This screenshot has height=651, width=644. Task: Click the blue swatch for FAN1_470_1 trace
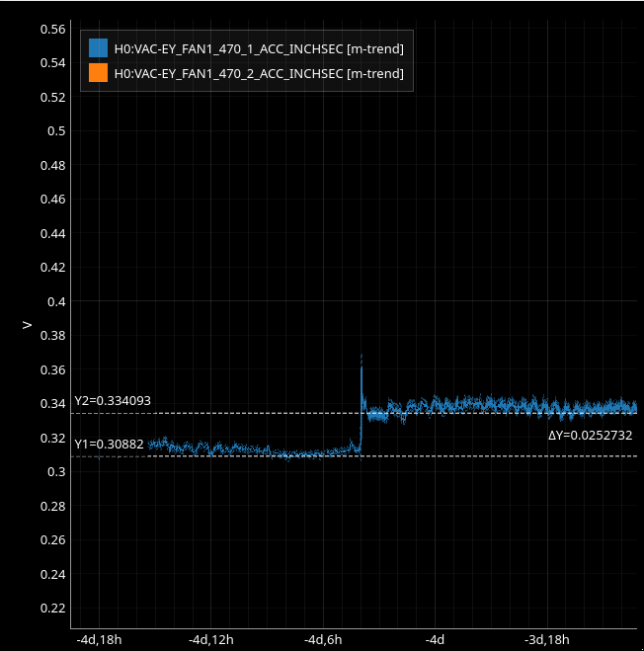[98, 48]
